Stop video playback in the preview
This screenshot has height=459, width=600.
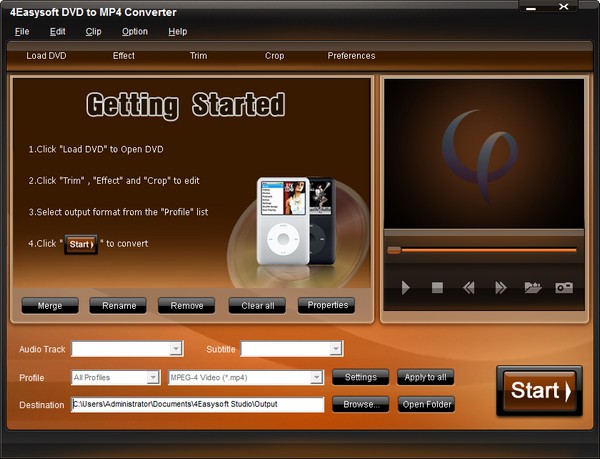click(437, 288)
